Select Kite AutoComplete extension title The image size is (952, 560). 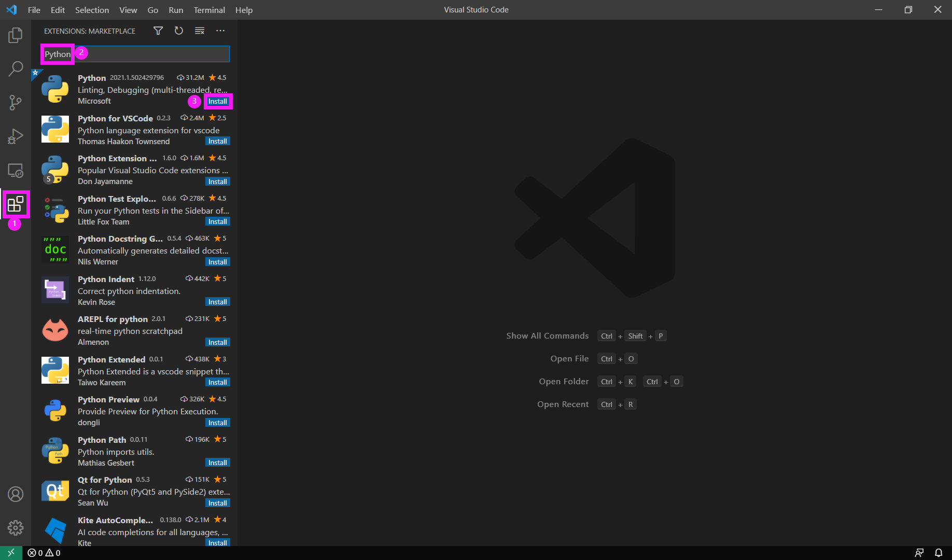115,520
